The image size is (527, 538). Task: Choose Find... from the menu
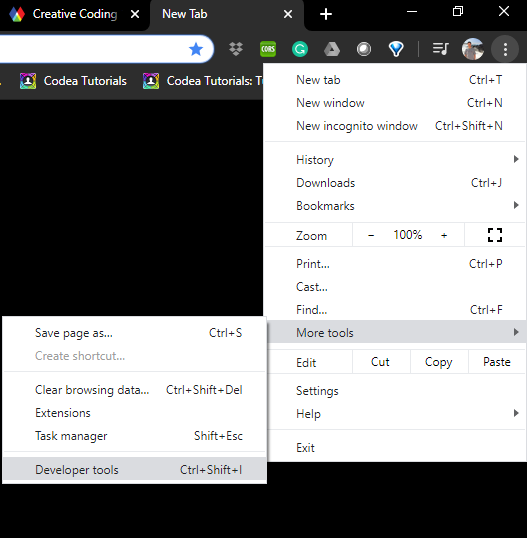395,310
